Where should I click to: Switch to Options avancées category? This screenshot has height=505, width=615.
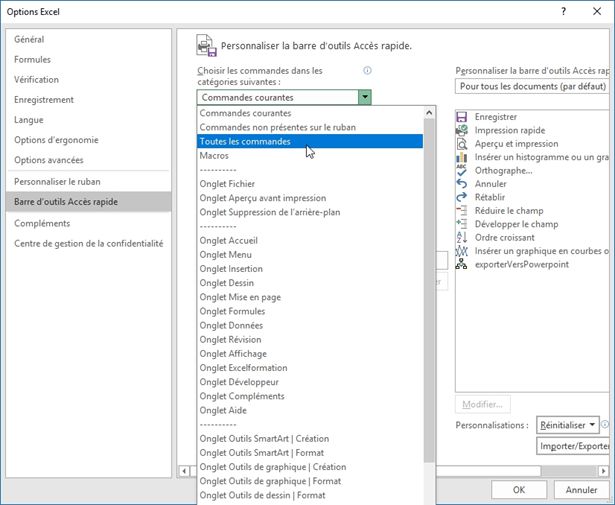click(x=89, y=160)
